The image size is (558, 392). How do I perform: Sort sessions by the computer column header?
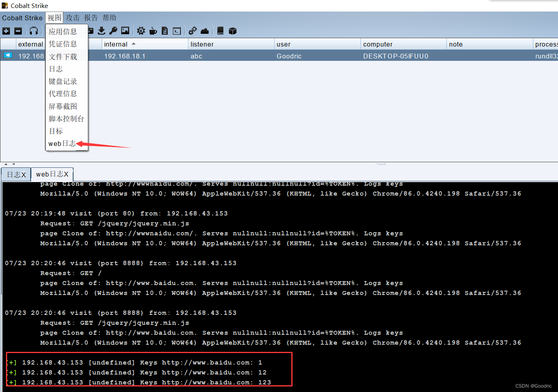pyautogui.click(x=403, y=44)
